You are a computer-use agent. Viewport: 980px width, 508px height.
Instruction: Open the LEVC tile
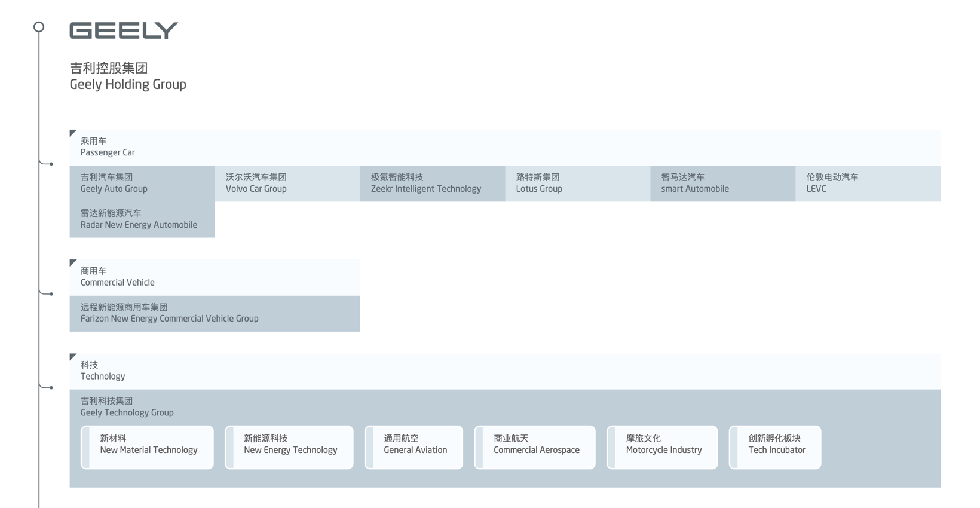coord(868,183)
